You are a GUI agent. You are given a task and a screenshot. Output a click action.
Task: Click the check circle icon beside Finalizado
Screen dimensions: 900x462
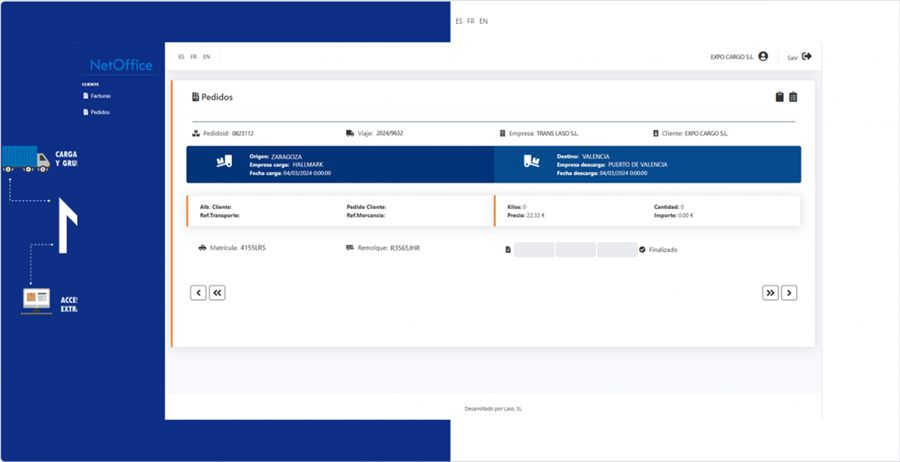coord(642,250)
